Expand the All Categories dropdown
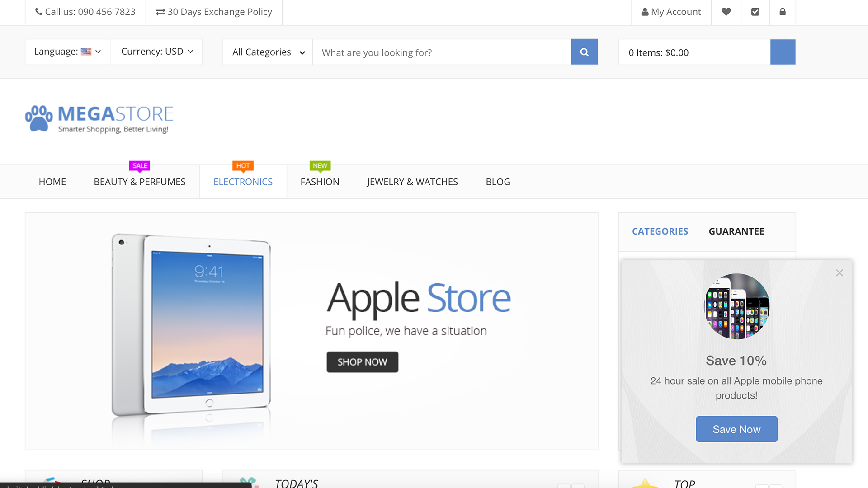 point(268,52)
